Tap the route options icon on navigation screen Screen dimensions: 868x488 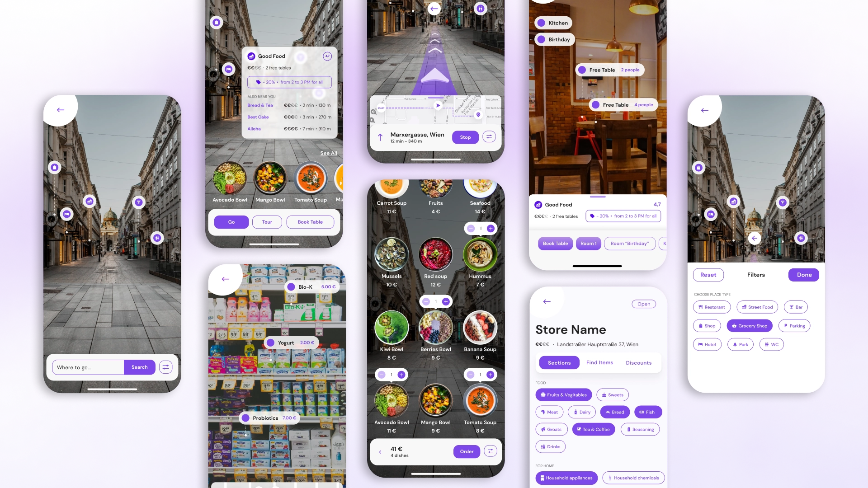489,137
